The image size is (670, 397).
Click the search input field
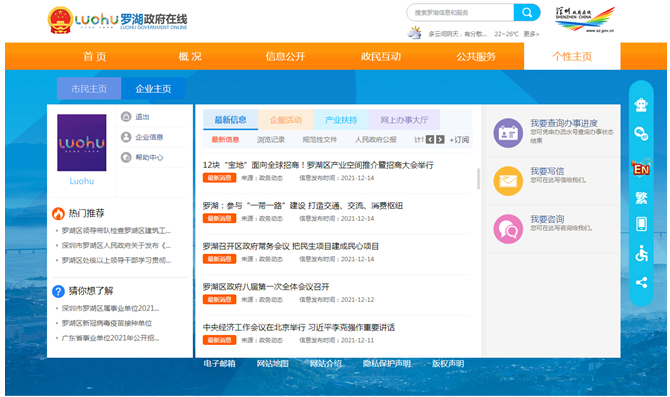pos(461,12)
